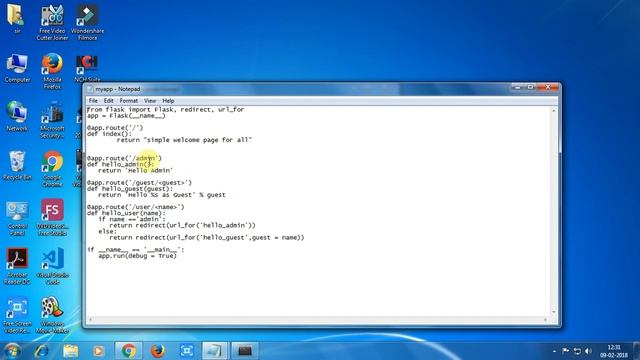The image size is (640, 360).
Task: Click 'simple welcome page for all' text
Action: point(198,140)
